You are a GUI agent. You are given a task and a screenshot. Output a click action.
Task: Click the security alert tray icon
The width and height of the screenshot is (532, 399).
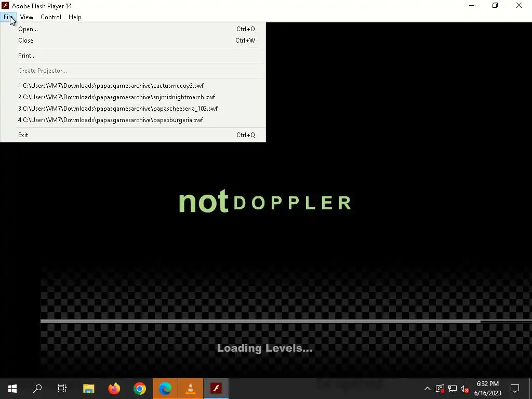[x=440, y=389]
